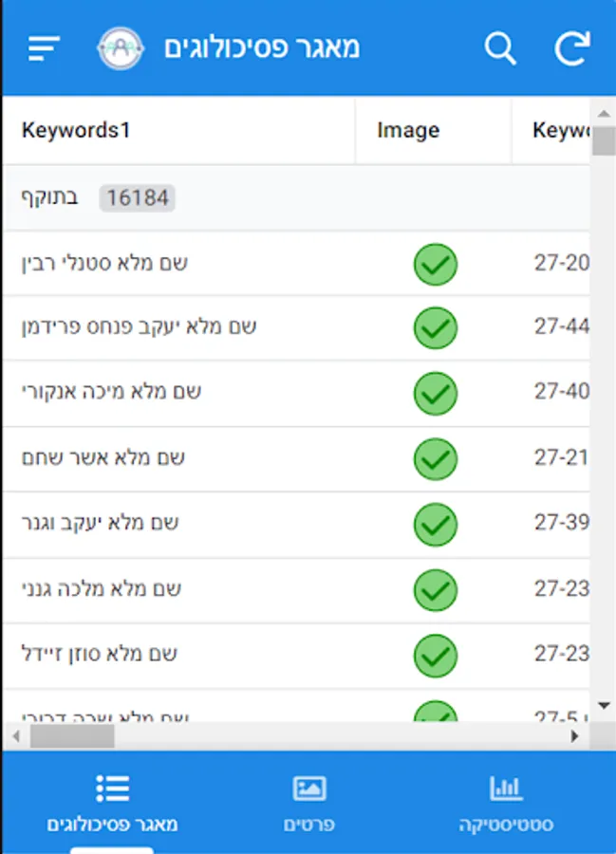The height and width of the screenshot is (854, 616).
Task: Sort by the Image column header
Action: coord(408,130)
